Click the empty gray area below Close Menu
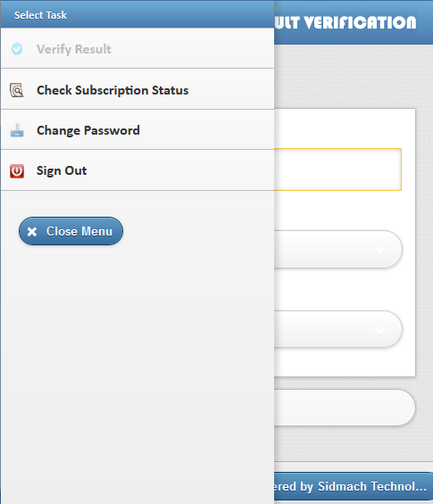 point(137,369)
